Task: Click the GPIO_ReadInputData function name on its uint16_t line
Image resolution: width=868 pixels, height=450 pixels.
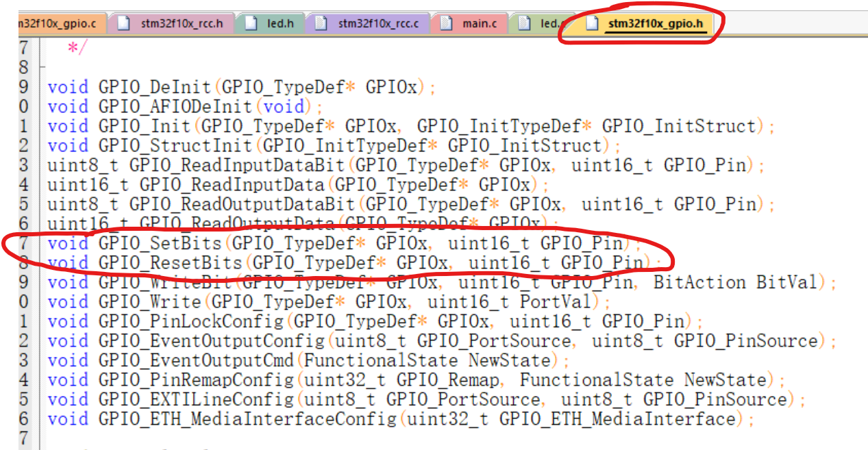Action: (x=233, y=185)
